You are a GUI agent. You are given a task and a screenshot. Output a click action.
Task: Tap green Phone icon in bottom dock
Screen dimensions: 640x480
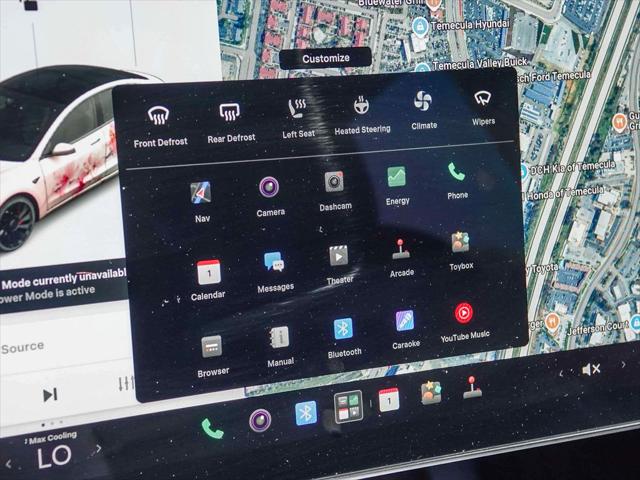(x=213, y=429)
